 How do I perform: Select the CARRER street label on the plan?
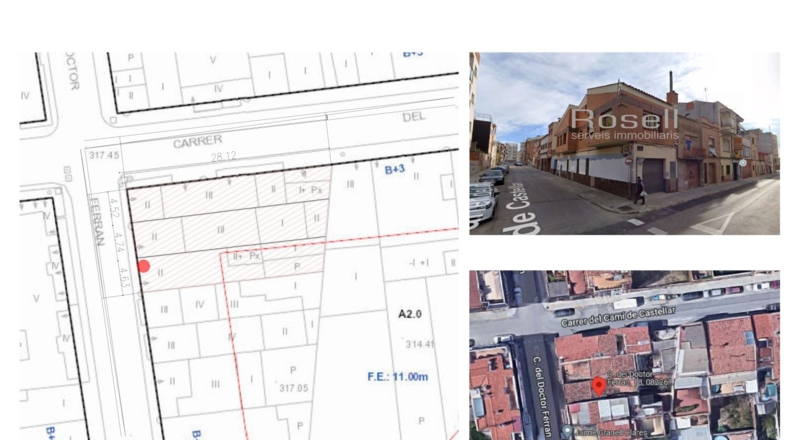tap(198, 142)
